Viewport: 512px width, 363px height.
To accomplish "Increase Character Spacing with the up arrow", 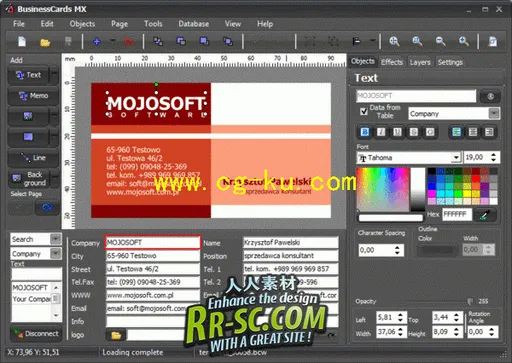I will [397, 247].
